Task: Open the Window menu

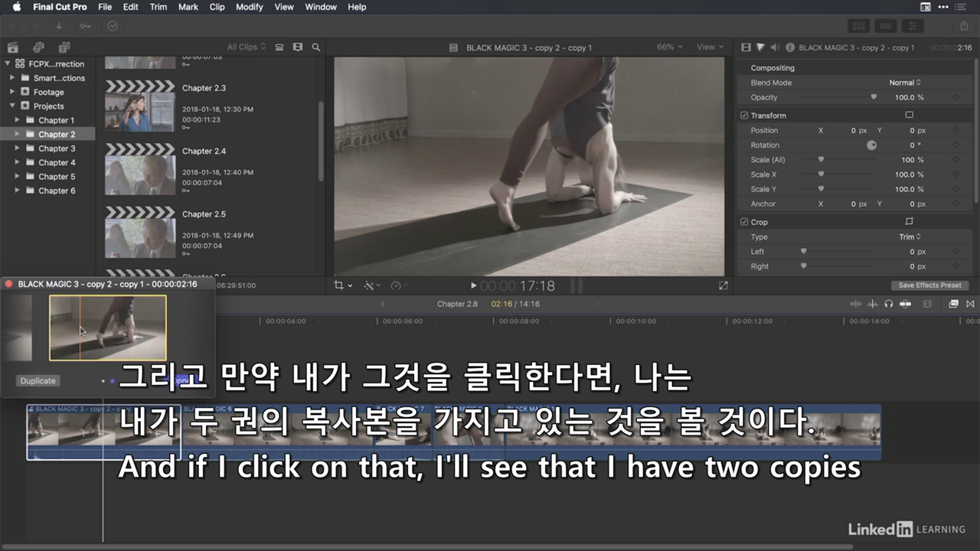Action: click(x=321, y=7)
